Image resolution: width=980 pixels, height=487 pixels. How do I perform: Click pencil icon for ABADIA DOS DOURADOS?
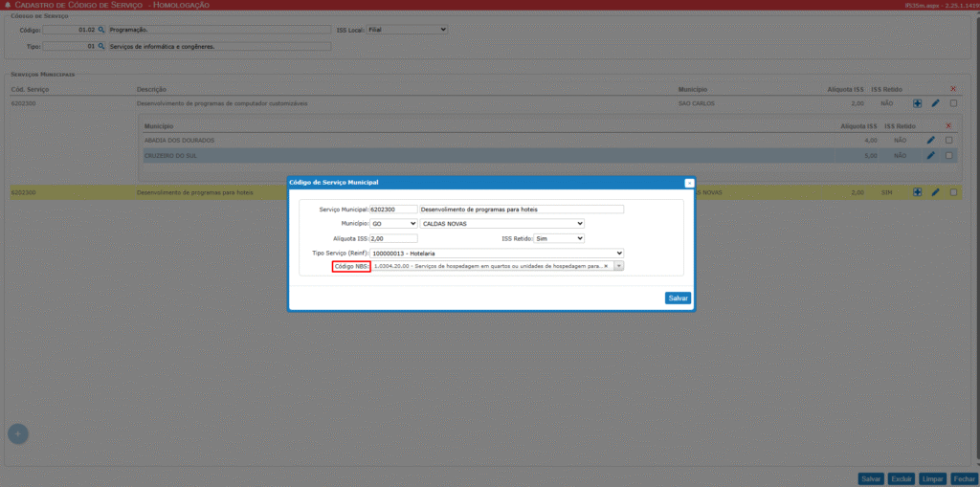tap(931, 140)
